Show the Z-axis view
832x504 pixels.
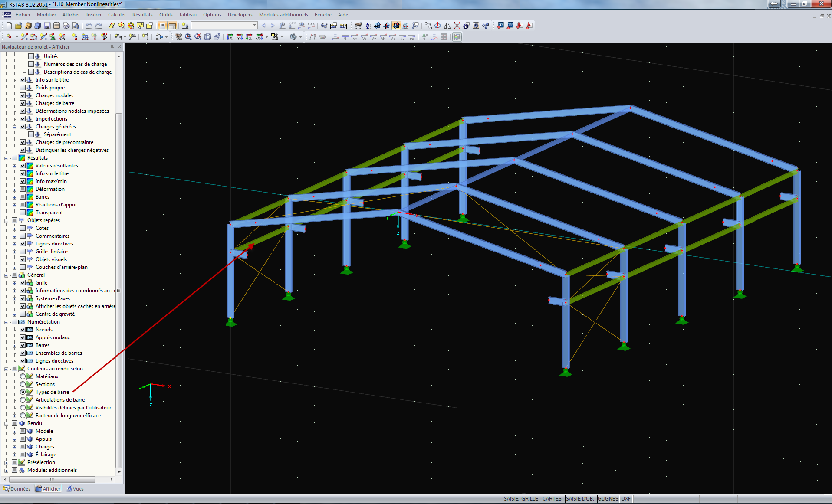point(249,37)
